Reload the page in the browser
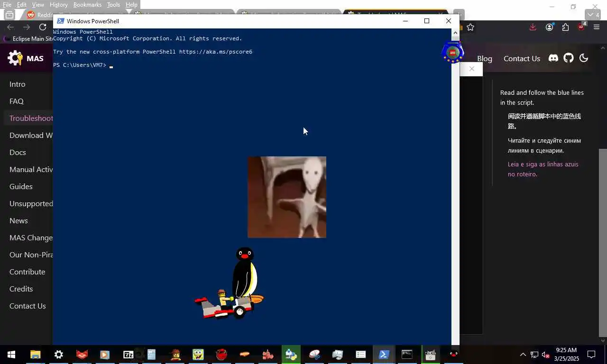This screenshot has height=364, width=607. point(43,27)
